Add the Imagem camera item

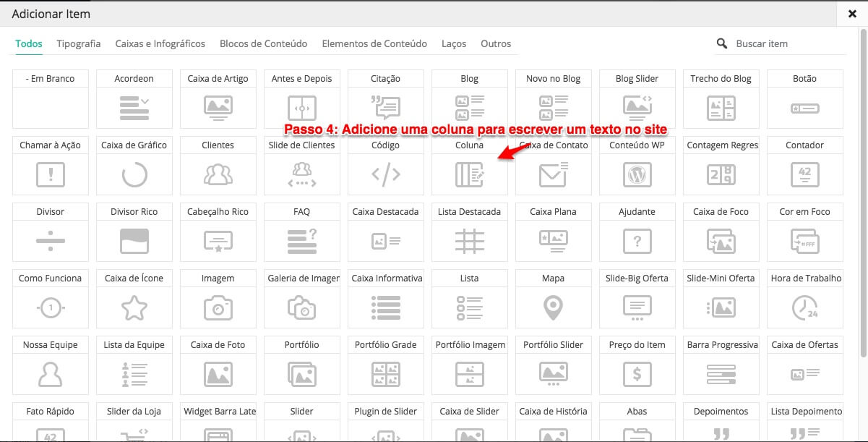(218, 307)
